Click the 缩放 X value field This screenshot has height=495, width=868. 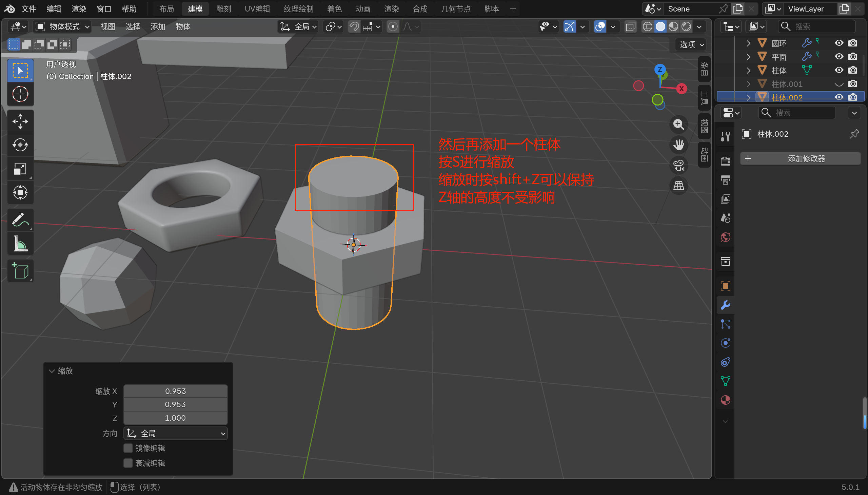175,391
